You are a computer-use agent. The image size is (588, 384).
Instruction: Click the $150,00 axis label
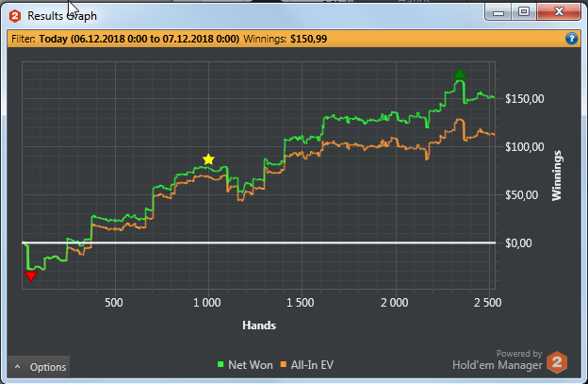[x=524, y=99]
